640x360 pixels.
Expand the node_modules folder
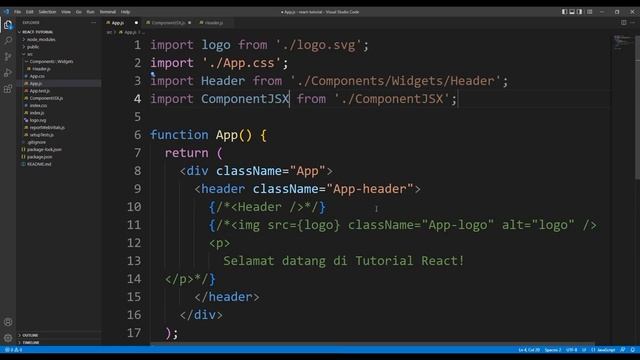pyautogui.click(x=41, y=40)
